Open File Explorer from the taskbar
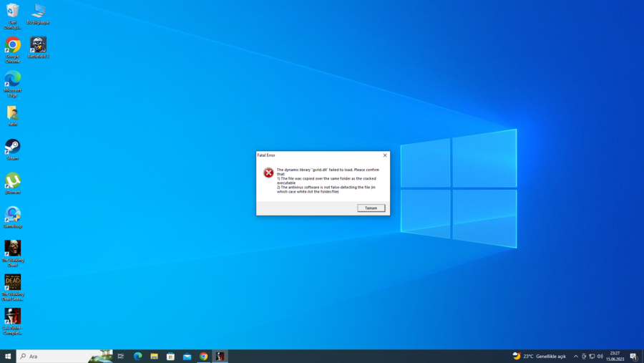The height and width of the screenshot is (363, 644). (154, 357)
